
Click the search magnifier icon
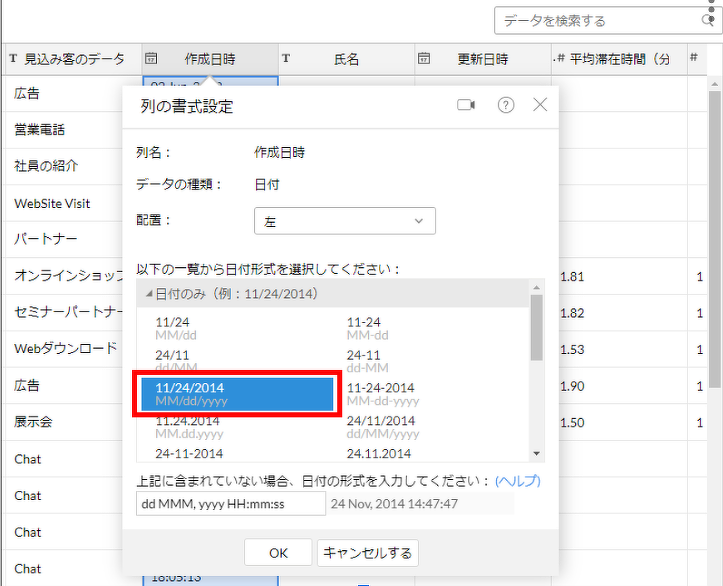click(708, 20)
